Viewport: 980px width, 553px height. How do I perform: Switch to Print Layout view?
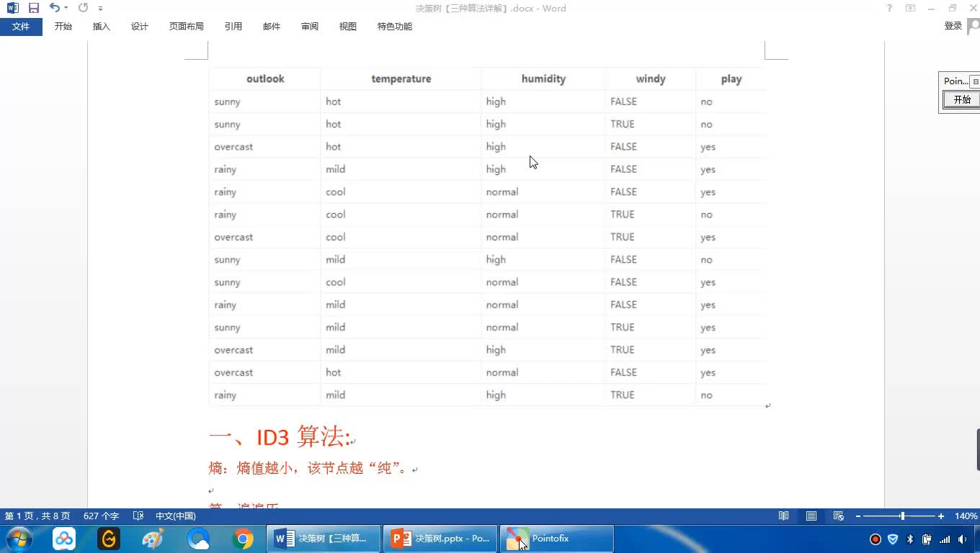811,516
